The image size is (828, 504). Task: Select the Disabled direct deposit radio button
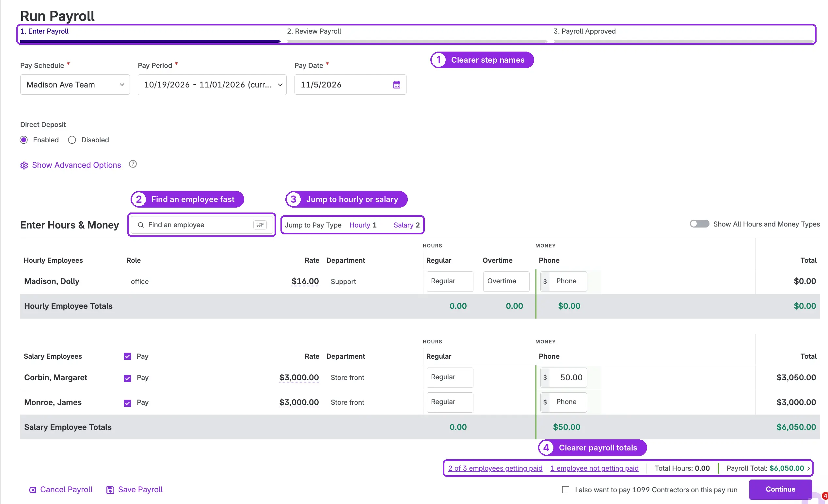click(x=72, y=140)
